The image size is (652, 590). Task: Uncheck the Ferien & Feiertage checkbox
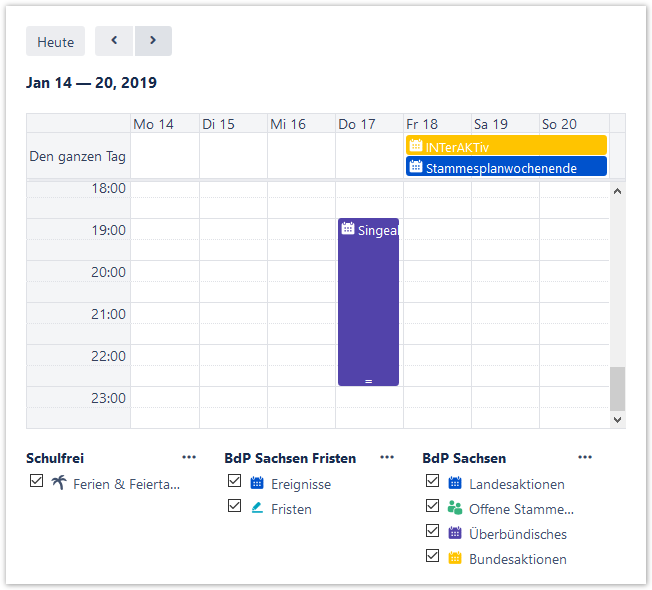click(37, 482)
